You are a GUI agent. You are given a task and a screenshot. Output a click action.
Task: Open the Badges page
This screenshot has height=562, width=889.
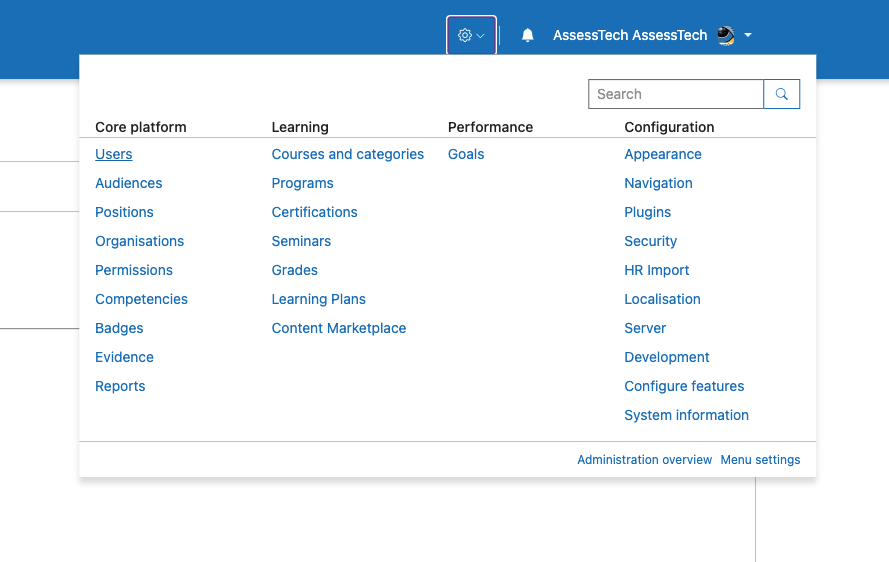coord(119,328)
